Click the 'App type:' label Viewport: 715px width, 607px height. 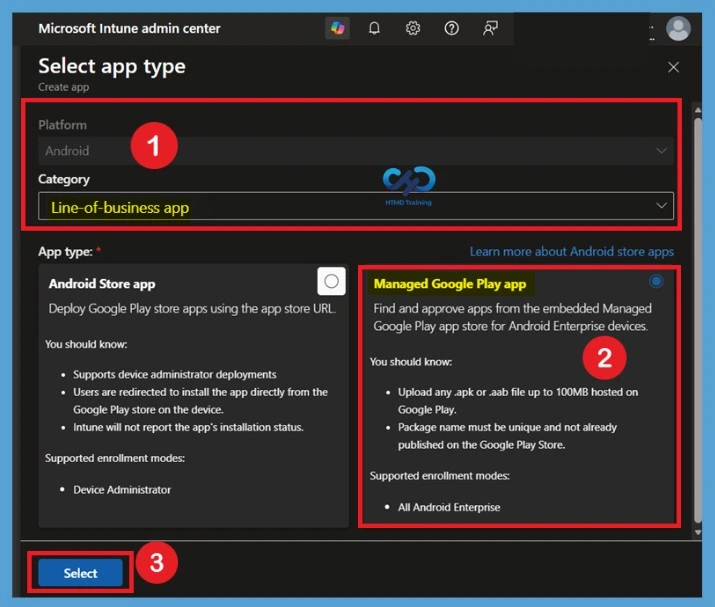pos(65,252)
